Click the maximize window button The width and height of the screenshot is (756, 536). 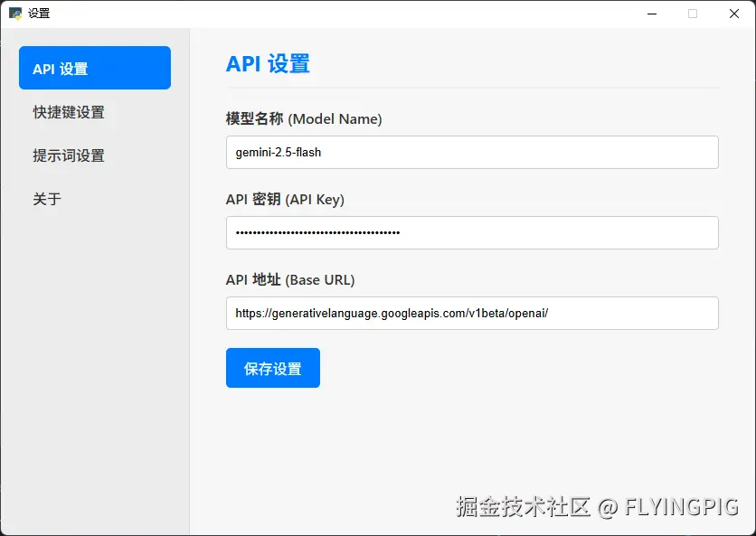point(693,14)
